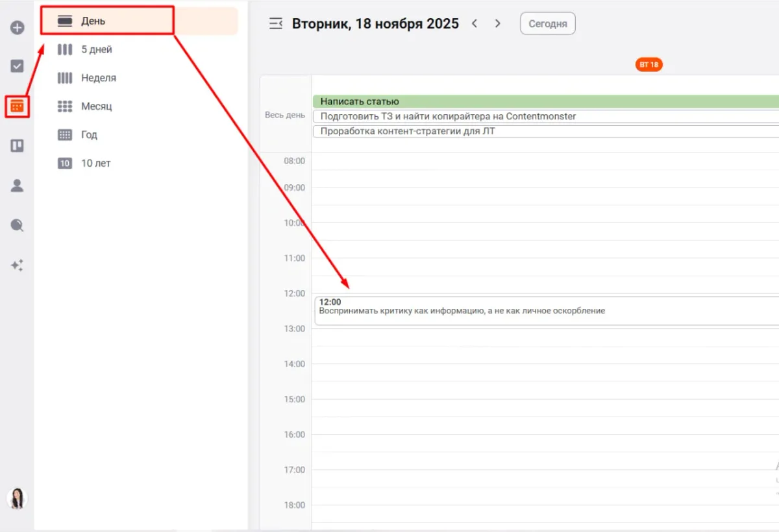This screenshot has height=532, width=779.
Task: Switch to the Год view
Action: tap(89, 135)
